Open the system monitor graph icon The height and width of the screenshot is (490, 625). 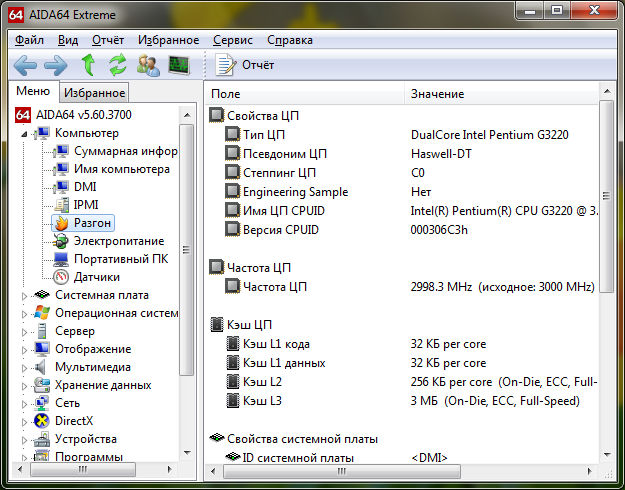point(179,65)
